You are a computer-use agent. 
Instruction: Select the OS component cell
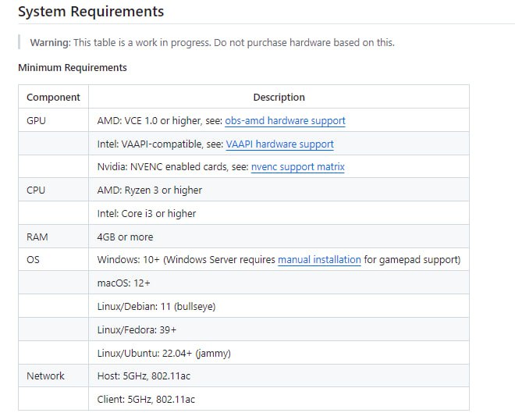[x=34, y=260]
